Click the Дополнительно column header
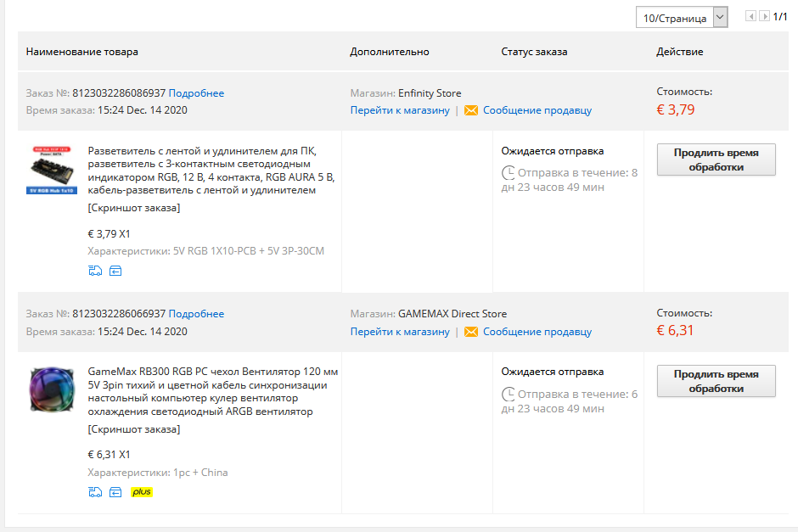 point(390,52)
